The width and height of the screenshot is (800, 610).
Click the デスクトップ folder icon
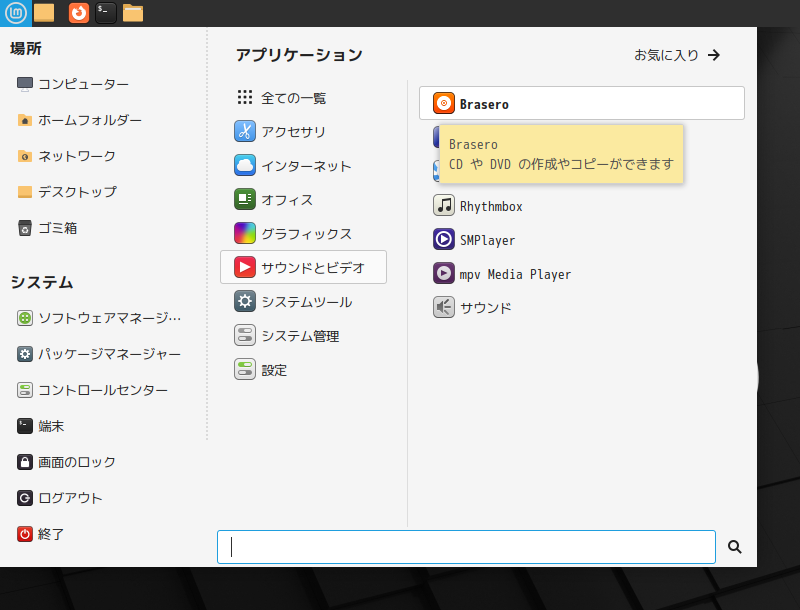pos(24,192)
